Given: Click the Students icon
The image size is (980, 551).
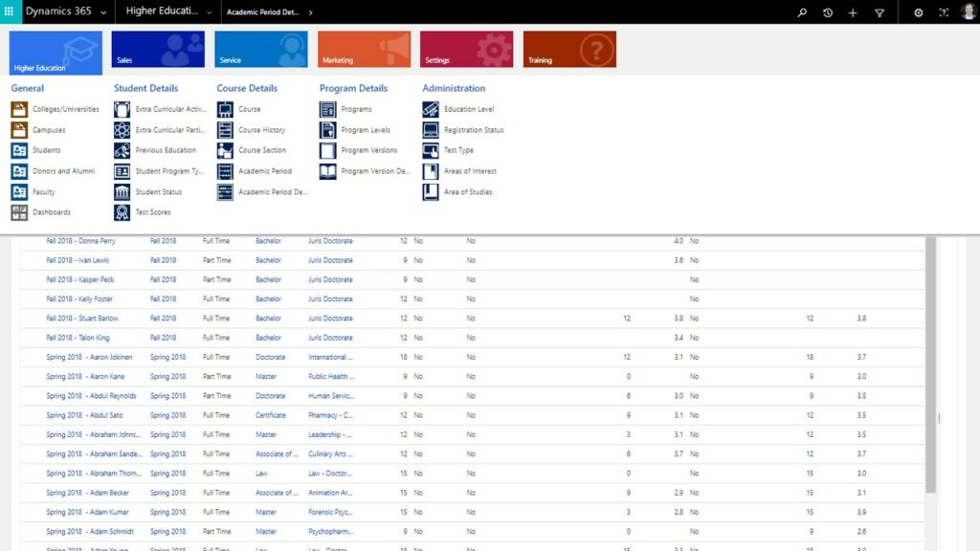Looking at the screenshot, I should coord(19,150).
